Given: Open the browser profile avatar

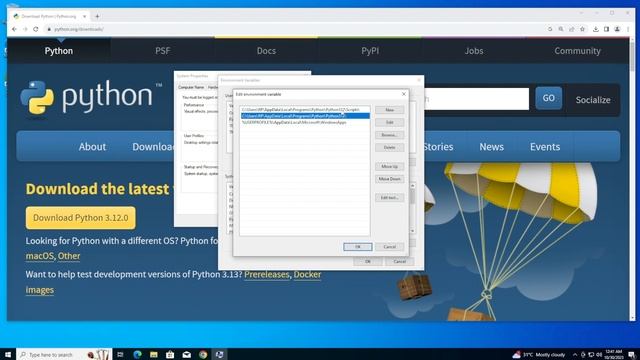Looking at the screenshot, I should click(617, 29).
